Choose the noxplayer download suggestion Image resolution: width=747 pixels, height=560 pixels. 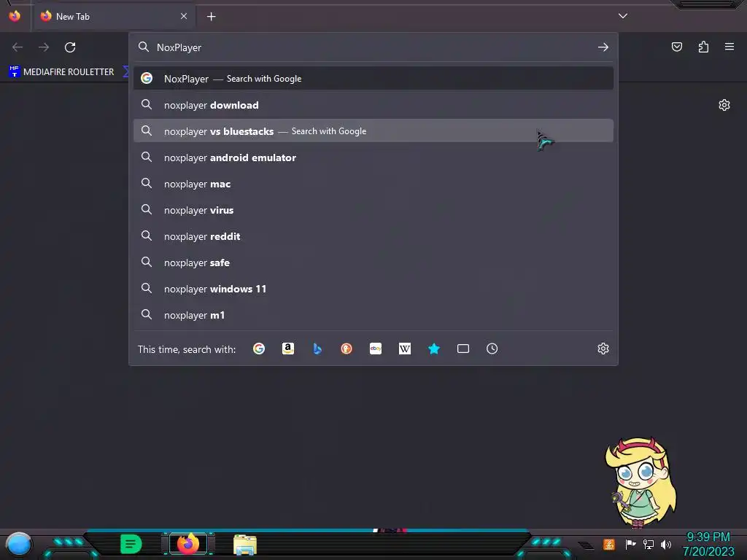[373, 105]
